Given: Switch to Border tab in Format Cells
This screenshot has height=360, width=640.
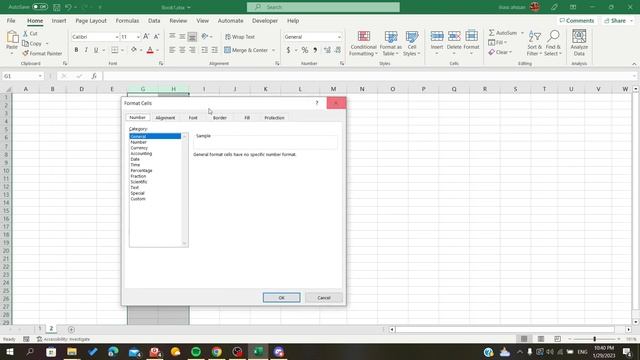Looking at the screenshot, I should click(220, 118).
